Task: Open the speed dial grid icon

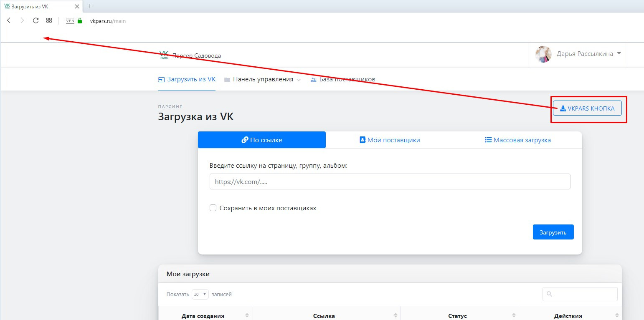Action: click(49, 20)
